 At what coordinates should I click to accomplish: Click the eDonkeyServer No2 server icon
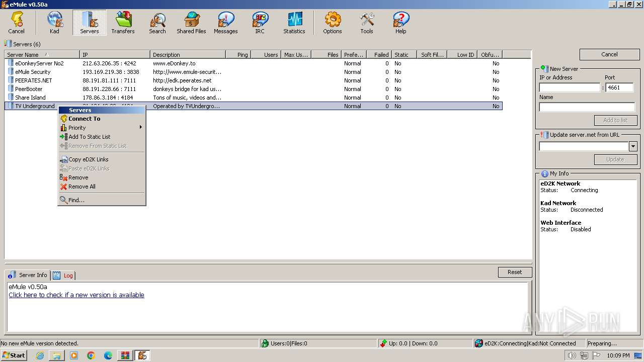[10, 63]
